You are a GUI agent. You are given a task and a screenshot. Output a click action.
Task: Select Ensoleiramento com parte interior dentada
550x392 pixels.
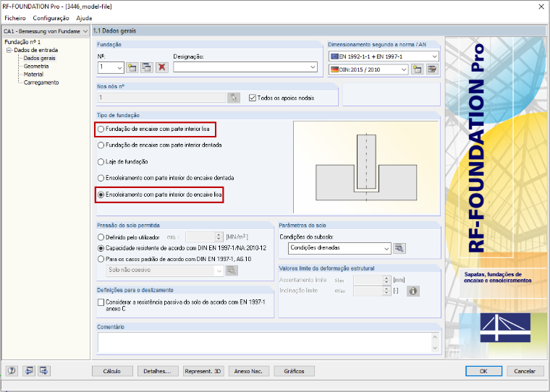coord(101,178)
